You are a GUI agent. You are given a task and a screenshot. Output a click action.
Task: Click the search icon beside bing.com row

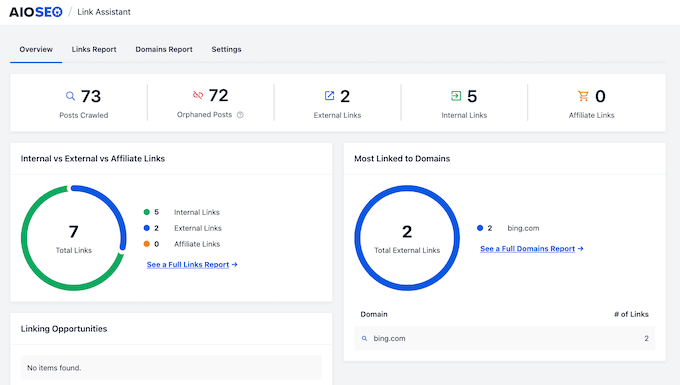click(364, 338)
